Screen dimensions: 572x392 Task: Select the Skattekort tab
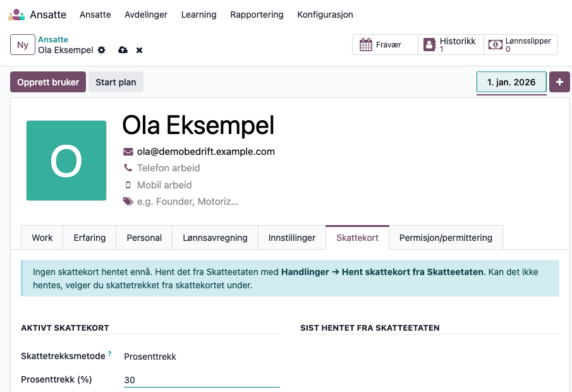[358, 238]
